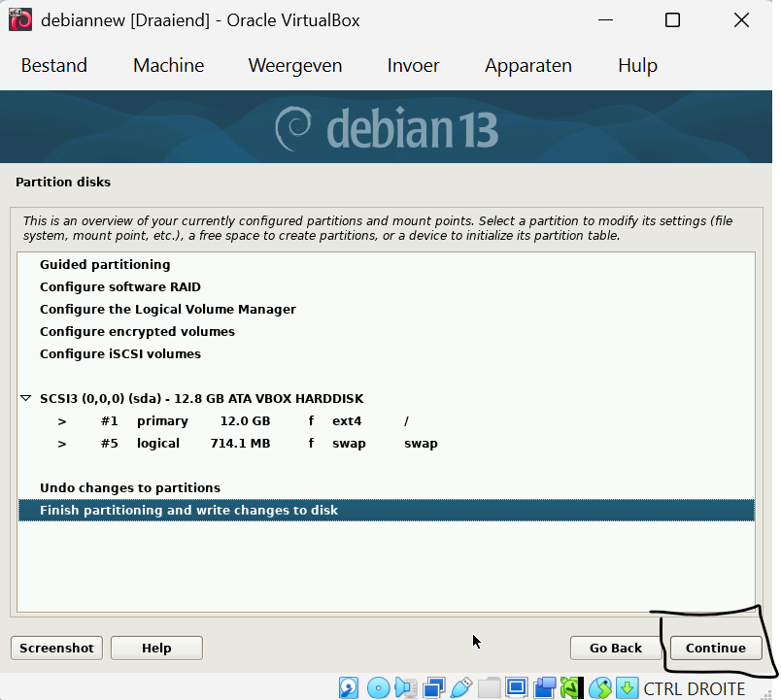The width and height of the screenshot is (781, 700).
Task: Select Guided partitioning
Action: [386, 264]
